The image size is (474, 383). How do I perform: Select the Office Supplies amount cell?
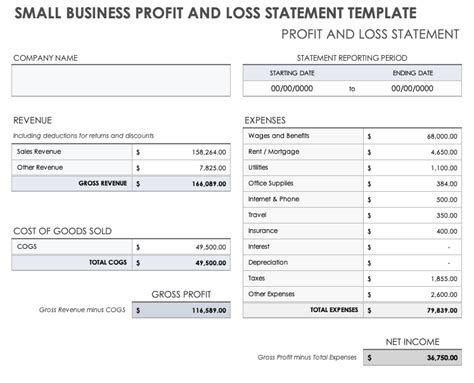point(413,184)
